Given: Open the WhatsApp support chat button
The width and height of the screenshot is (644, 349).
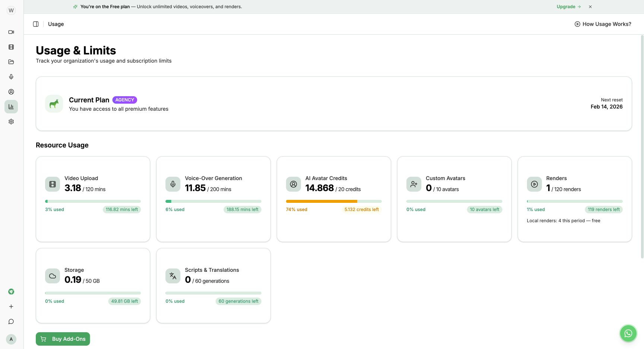Looking at the screenshot, I should click(628, 333).
